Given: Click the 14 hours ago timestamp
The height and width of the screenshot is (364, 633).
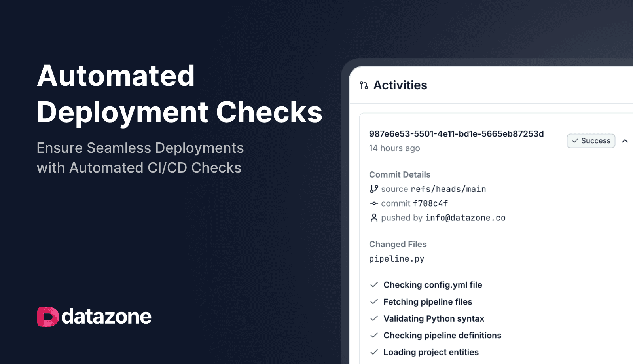Looking at the screenshot, I should pos(394,148).
